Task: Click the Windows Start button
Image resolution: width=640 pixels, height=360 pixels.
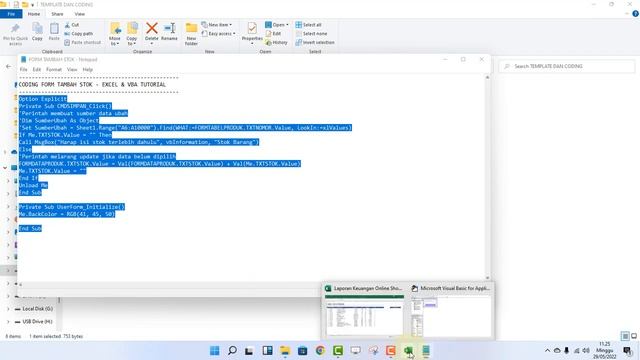Action: coord(214,351)
